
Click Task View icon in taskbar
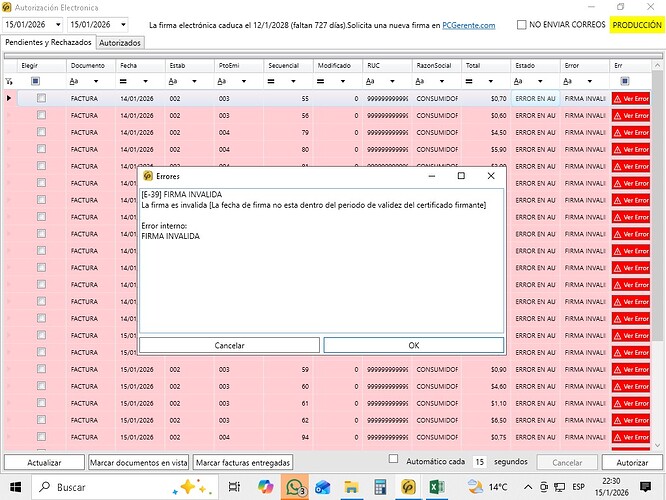(237, 487)
